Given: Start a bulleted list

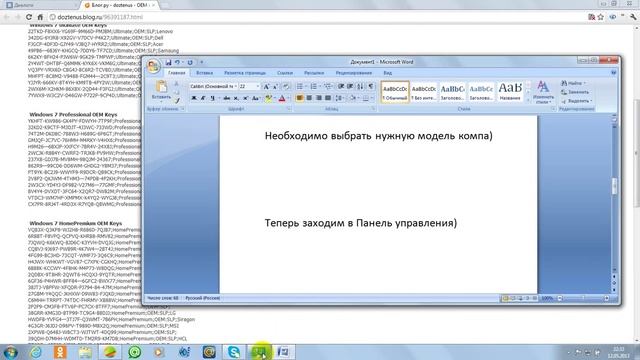Looking at the screenshot, I should coord(300,87).
